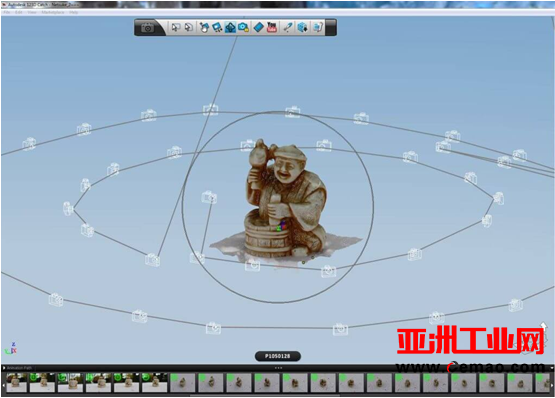Pick the pen marker tool in toolbar
The image size is (555, 398).
287,27
